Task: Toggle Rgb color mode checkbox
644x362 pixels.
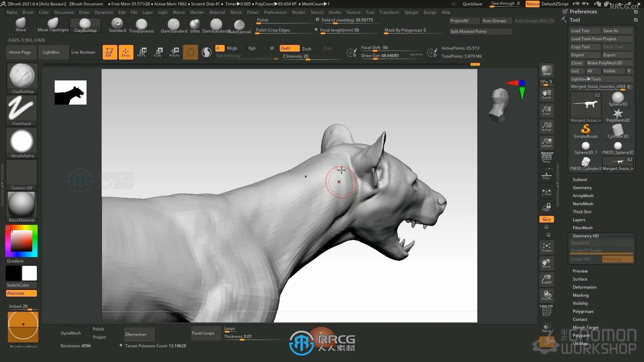Action: click(x=252, y=48)
